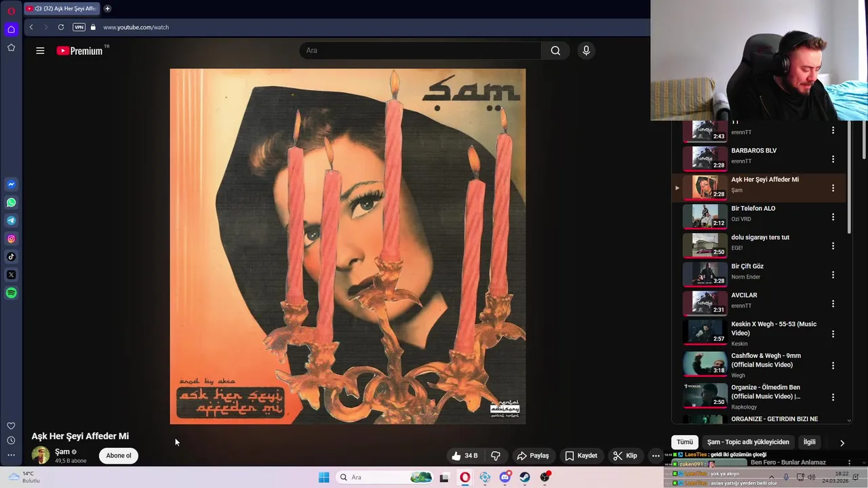Viewport: 868px width, 488px height.
Task: Open Discord from the taskbar
Action: tap(505, 477)
